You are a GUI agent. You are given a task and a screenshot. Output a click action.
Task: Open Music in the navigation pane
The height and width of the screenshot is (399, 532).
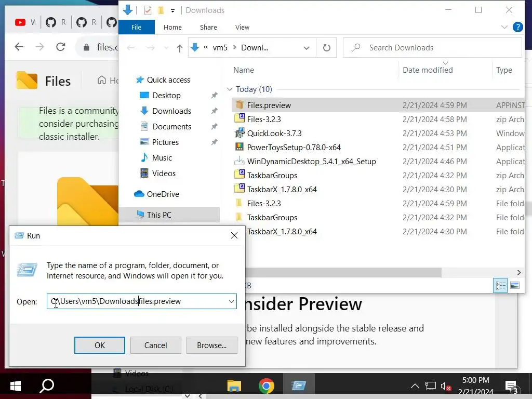coord(162,158)
